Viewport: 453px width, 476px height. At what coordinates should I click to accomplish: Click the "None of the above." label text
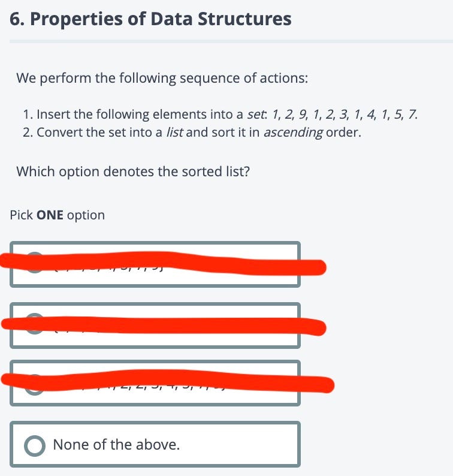116,445
